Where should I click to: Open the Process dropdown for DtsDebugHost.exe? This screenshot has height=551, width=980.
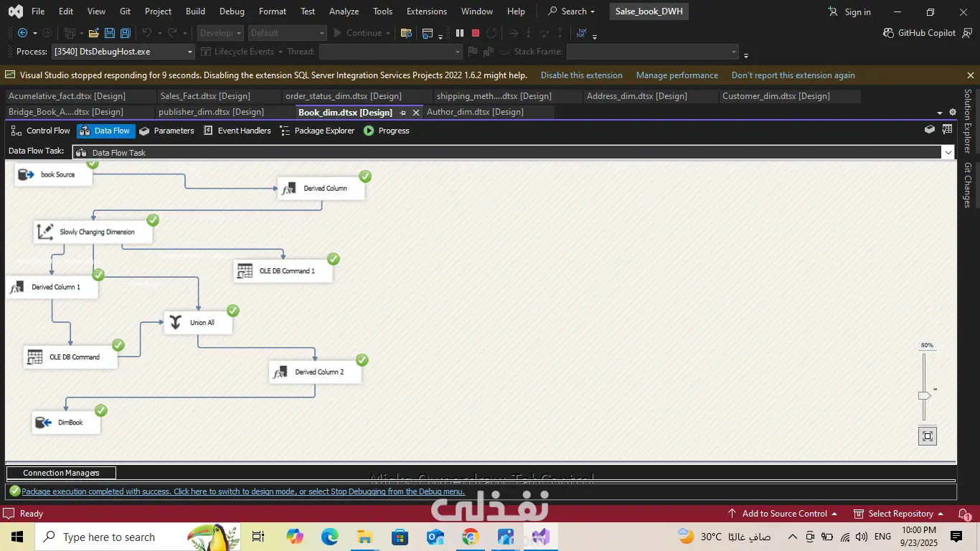(190, 52)
